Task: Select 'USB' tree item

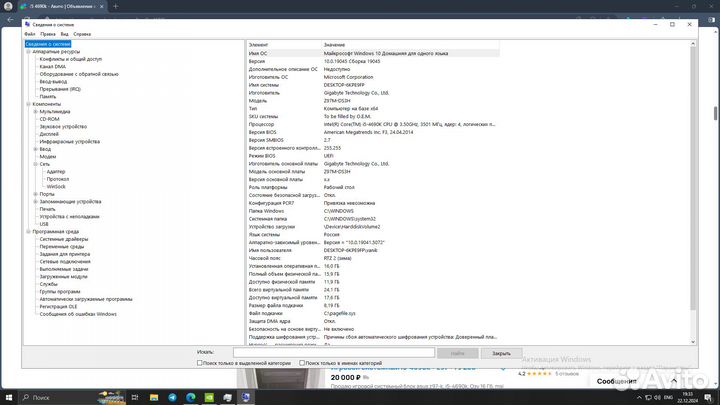Action: 44,224
